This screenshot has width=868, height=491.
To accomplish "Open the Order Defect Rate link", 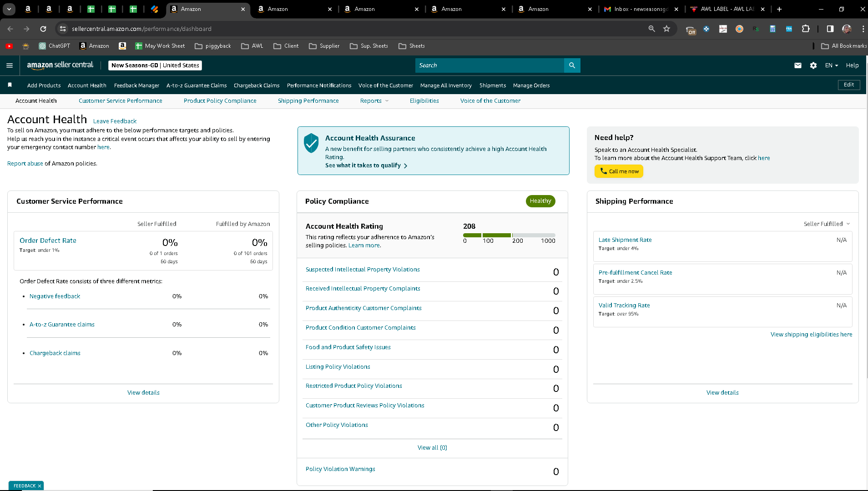I will 48,240.
